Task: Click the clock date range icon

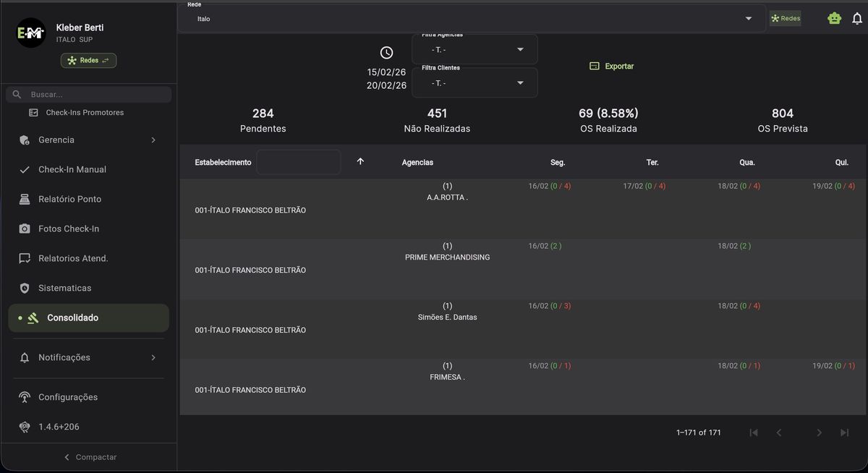Action: pyautogui.click(x=386, y=53)
